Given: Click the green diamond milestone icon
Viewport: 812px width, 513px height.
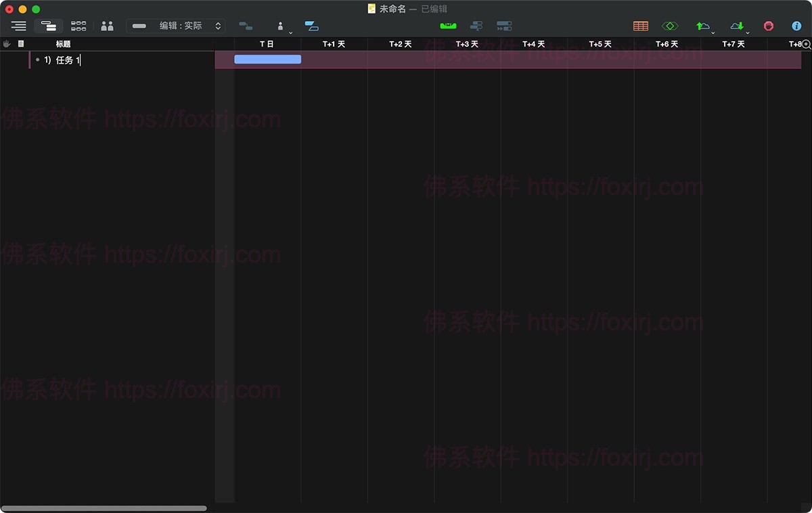Looking at the screenshot, I should pos(670,25).
